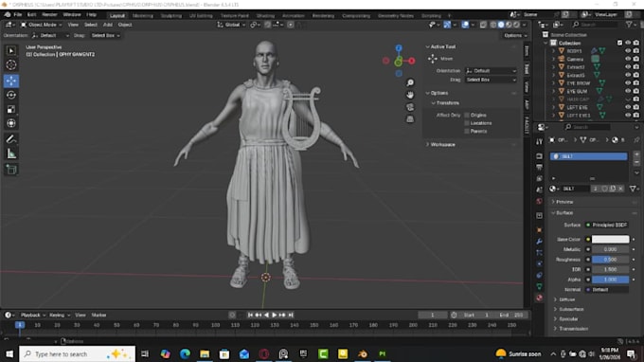Image resolution: width=644 pixels, height=362 pixels.
Task: Click the Base Color white swatch
Action: click(610, 239)
